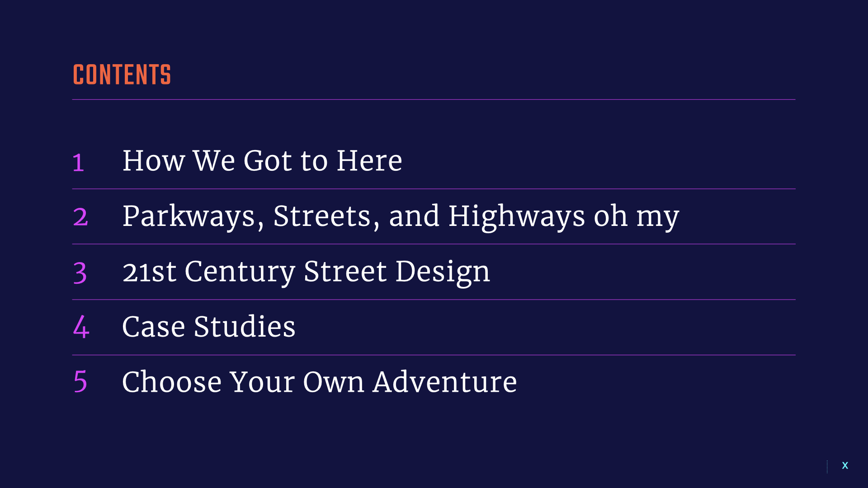The image size is (868, 488).
Task: Select 'Choose Your Own Adventure' entry
Action: click(319, 382)
